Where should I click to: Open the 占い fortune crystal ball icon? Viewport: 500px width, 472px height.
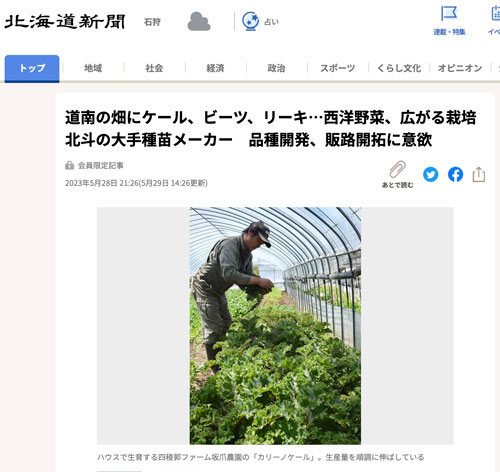(250, 21)
